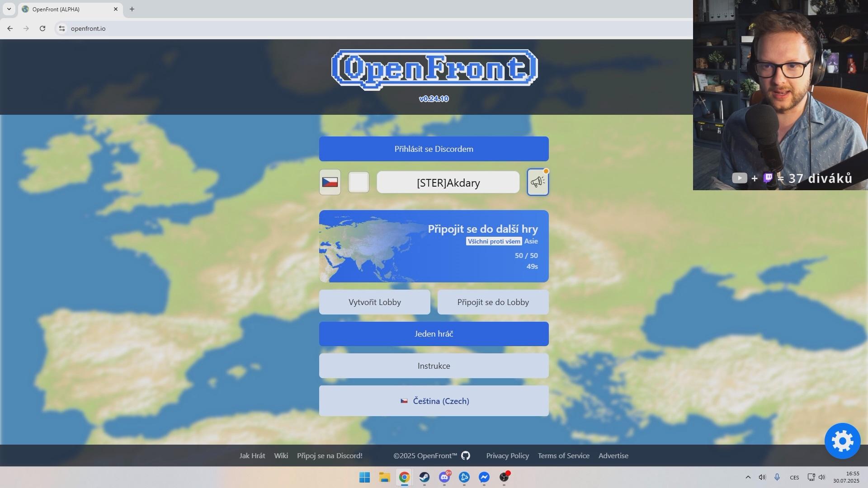Open Advertise footer link
This screenshot has width=868, height=488.
[613, 455]
